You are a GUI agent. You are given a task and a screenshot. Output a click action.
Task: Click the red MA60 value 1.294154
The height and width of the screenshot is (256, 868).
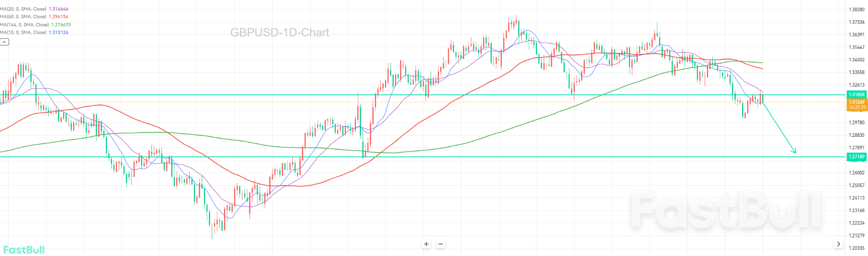(x=58, y=17)
